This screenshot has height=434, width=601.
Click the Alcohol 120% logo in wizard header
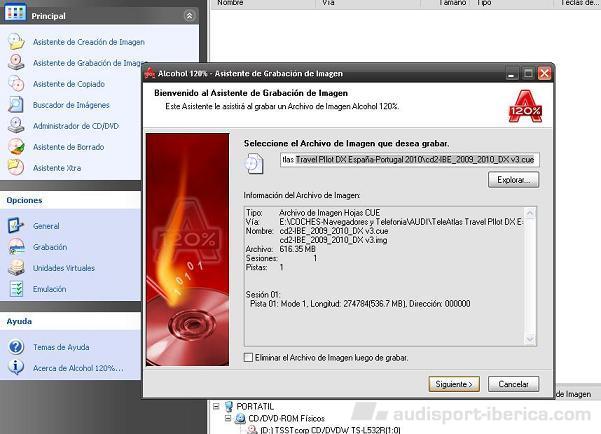[x=525, y=107]
